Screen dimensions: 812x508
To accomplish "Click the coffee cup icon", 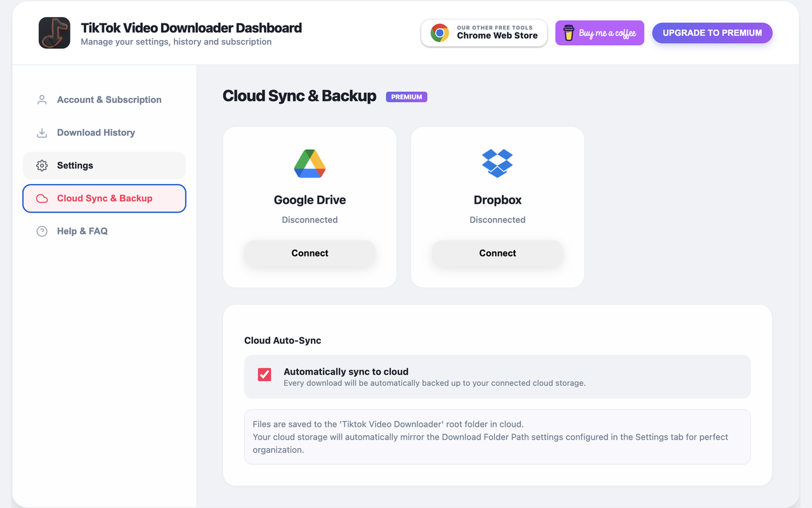I will (x=568, y=33).
